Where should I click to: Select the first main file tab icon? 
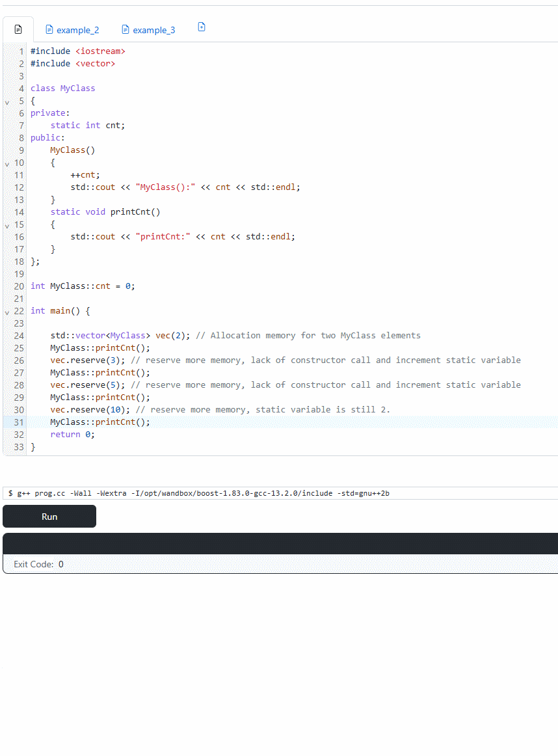(x=18, y=30)
